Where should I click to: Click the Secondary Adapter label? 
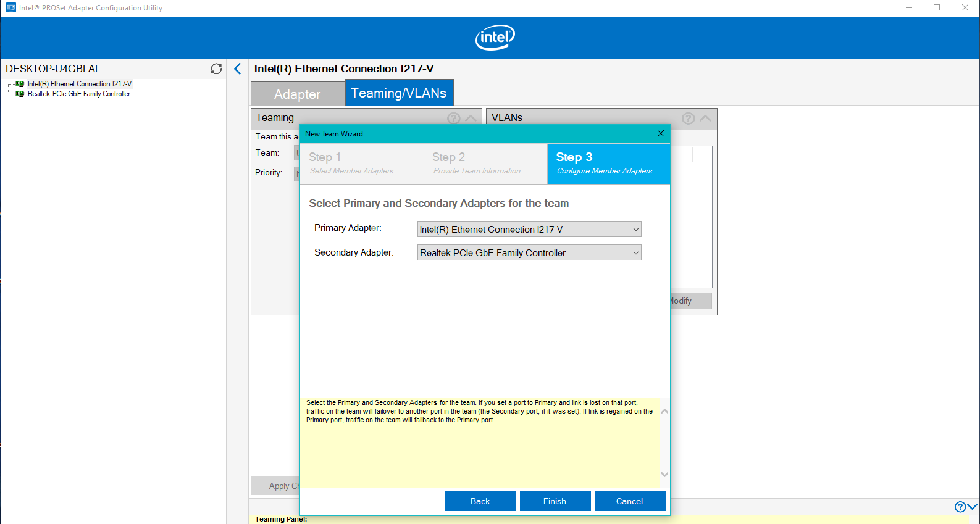tap(354, 252)
